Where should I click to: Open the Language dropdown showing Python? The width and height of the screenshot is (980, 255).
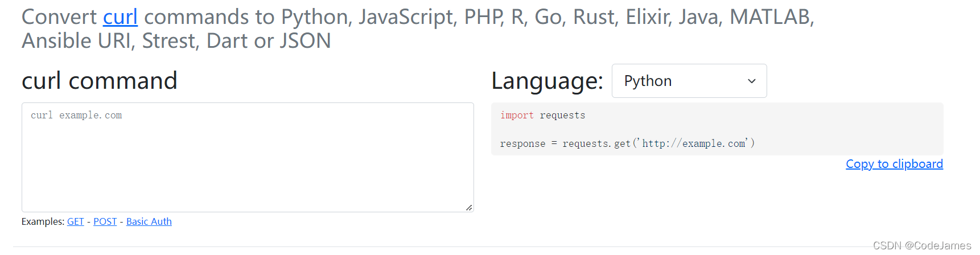click(x=689, y=81)
